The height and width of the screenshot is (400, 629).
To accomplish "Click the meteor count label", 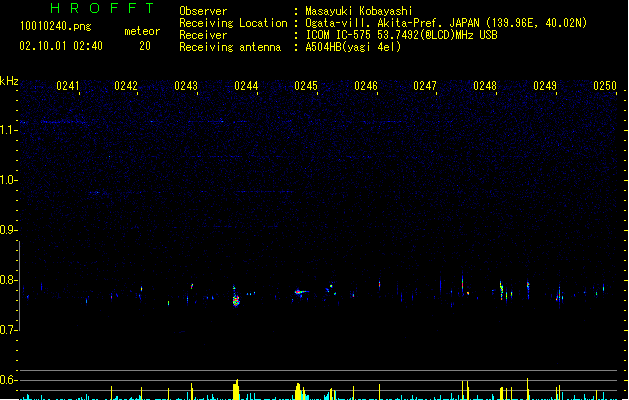I will [142, 31].
